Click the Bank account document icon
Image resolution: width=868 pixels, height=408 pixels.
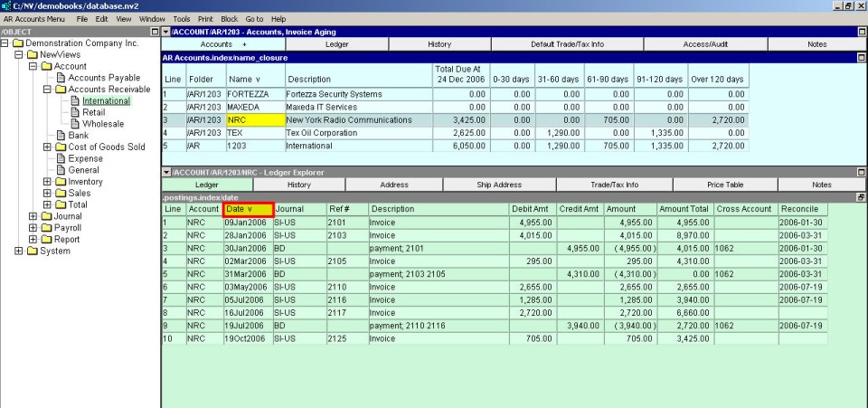point(61,136)
